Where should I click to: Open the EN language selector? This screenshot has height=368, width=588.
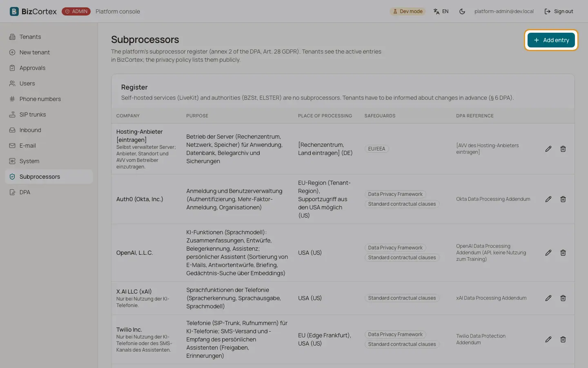pos(441,11)
